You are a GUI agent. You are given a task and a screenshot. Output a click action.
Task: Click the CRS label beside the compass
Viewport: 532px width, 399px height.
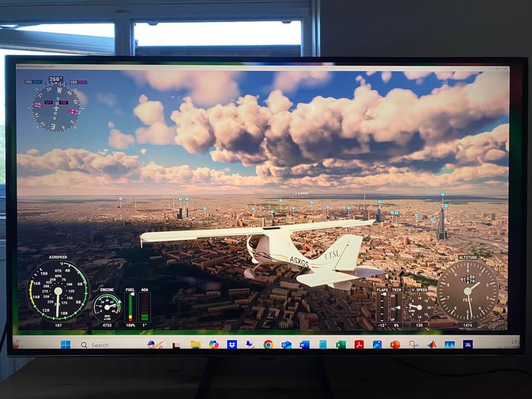78,82
